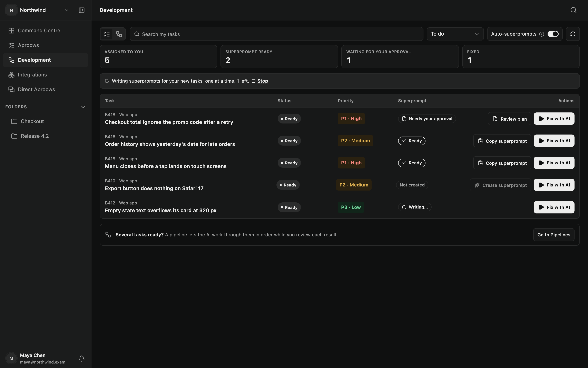
Task: Focus the Search my tasks field
Action: pyautogui.click(x=276, y=34)
